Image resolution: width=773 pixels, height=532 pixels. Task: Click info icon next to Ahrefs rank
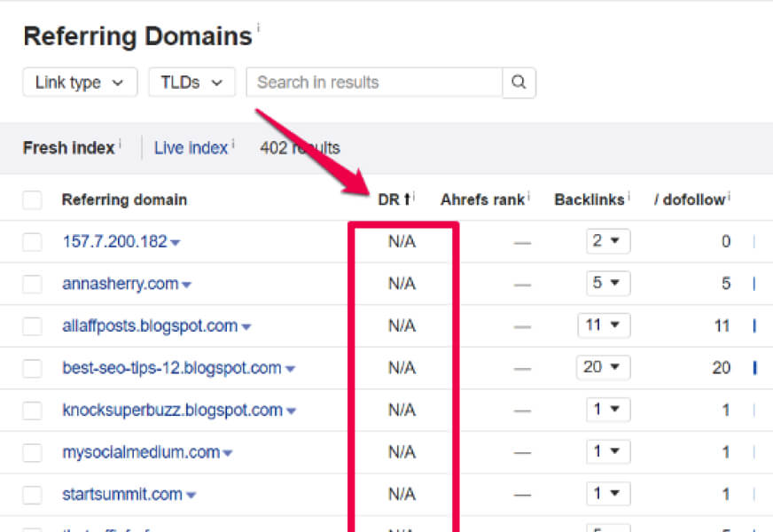(529, 194)
